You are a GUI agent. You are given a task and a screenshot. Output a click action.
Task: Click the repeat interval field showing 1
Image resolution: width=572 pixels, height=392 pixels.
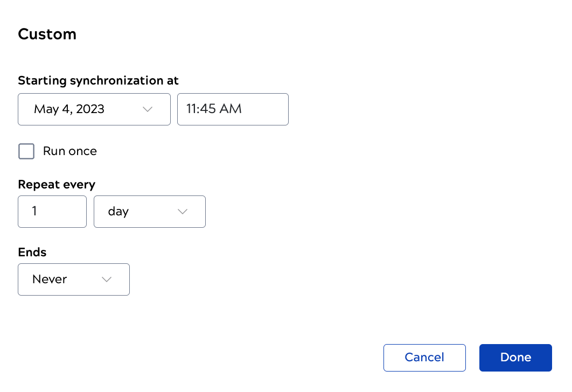click(52, 212)
